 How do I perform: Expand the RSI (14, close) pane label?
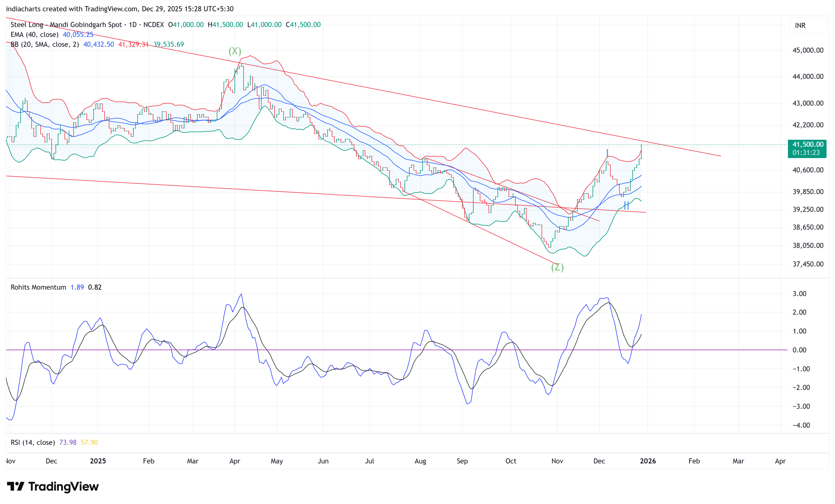point(32,442)
